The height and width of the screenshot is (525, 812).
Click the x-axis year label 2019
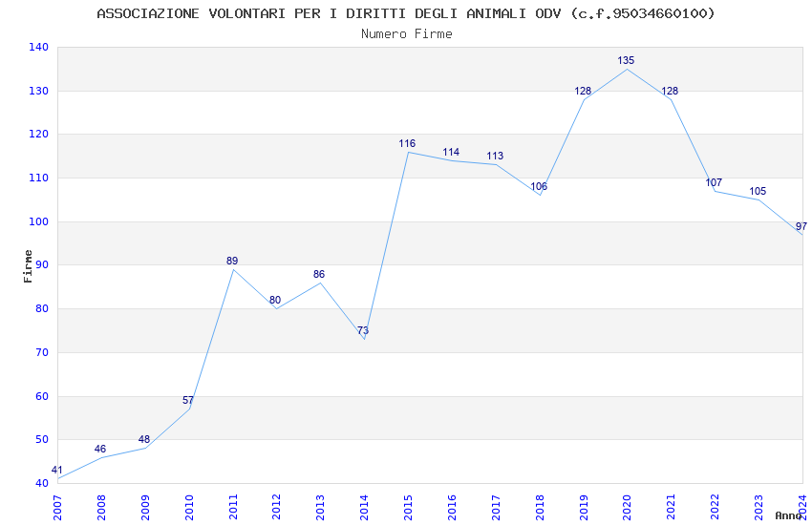point(584,508)
